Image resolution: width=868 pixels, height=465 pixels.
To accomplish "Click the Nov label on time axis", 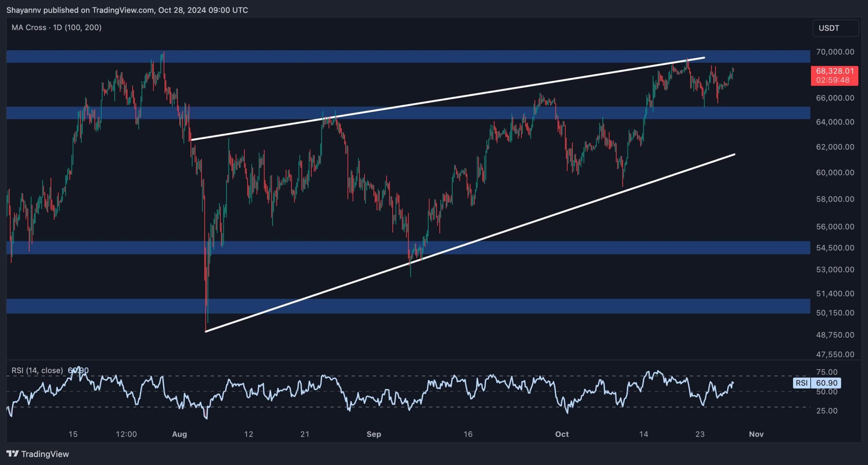I will point(756,434).
